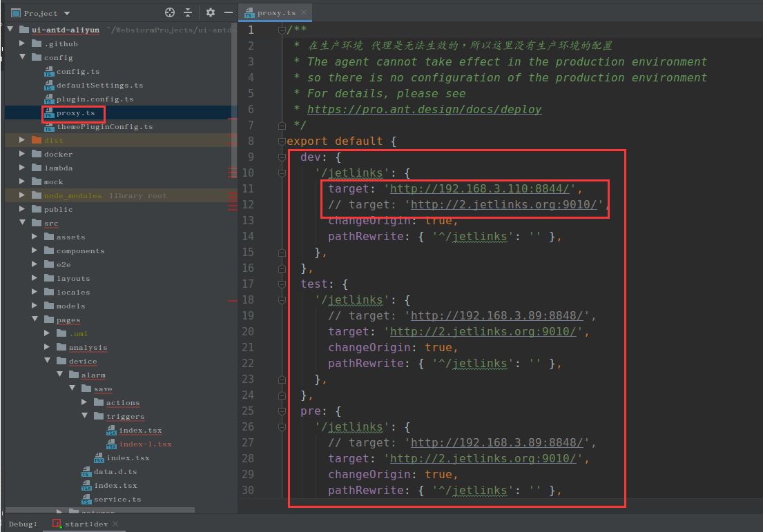Viewport: 763px width, 532px height.
Task: Click the 192.168.3.110:8844 target URL
Action: (479, 189)
